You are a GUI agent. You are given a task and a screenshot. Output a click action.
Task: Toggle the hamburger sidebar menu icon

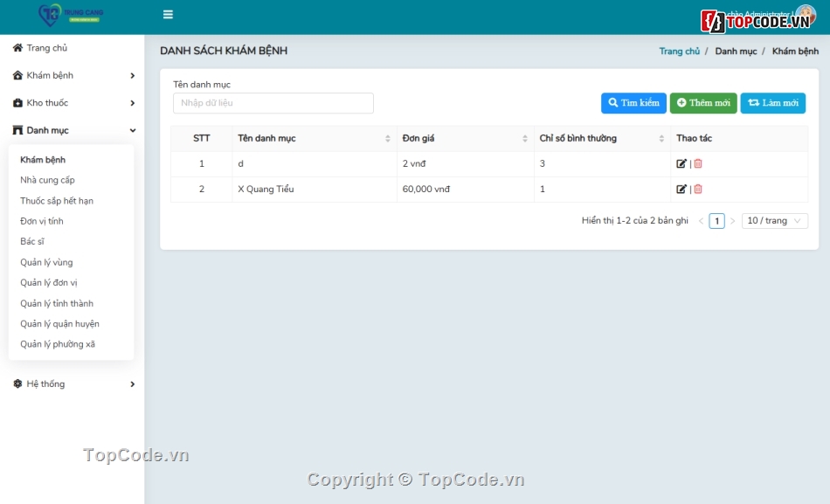pos(168,14)
